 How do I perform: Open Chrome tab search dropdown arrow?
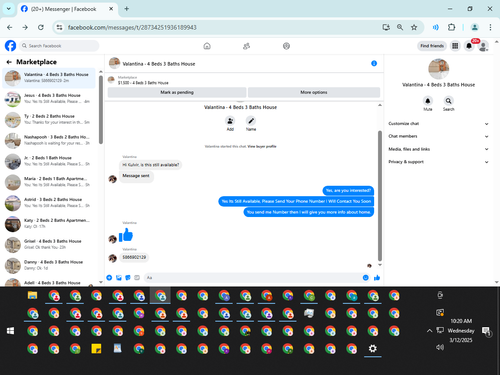pyautogui.click(x=9, y=9)
